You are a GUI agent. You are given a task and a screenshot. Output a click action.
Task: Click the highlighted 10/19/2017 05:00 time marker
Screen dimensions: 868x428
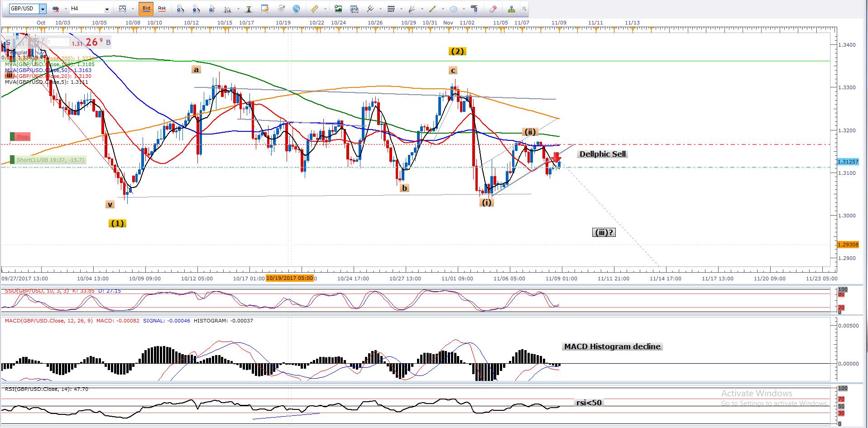[290, 278]
